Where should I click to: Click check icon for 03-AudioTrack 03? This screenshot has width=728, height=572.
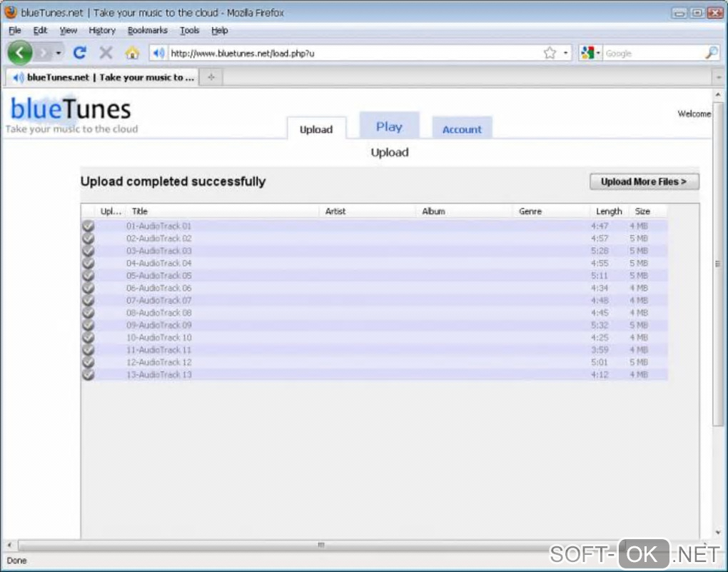pyautogui.click(x=89, y=251)
